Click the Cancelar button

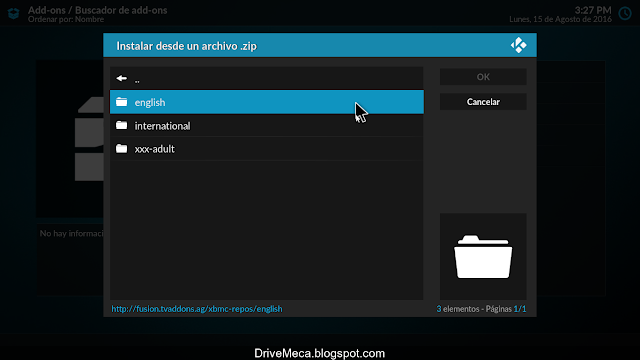(x=483, y=102)
